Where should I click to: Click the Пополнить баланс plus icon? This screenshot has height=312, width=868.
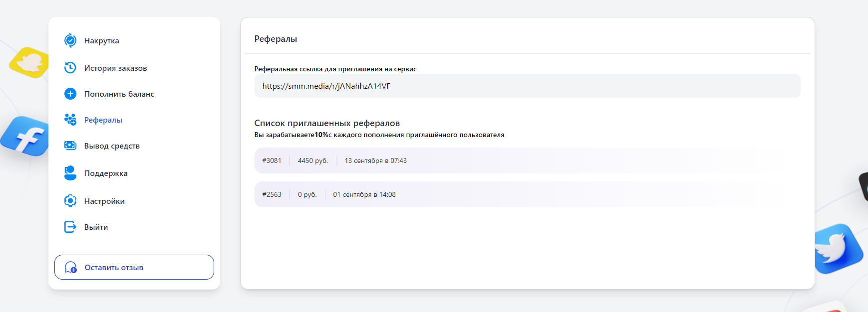[x=70, y=94]
